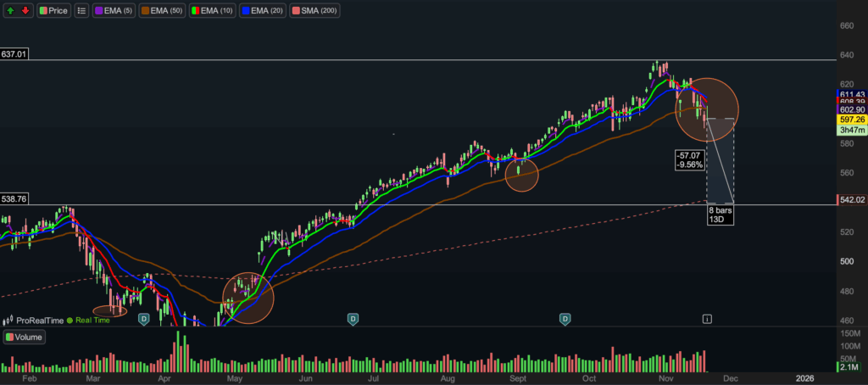Toggle the EMA (5) indicator
This screenshot has height=385, width=868.
pyautogui.click(x=113, y=11)
